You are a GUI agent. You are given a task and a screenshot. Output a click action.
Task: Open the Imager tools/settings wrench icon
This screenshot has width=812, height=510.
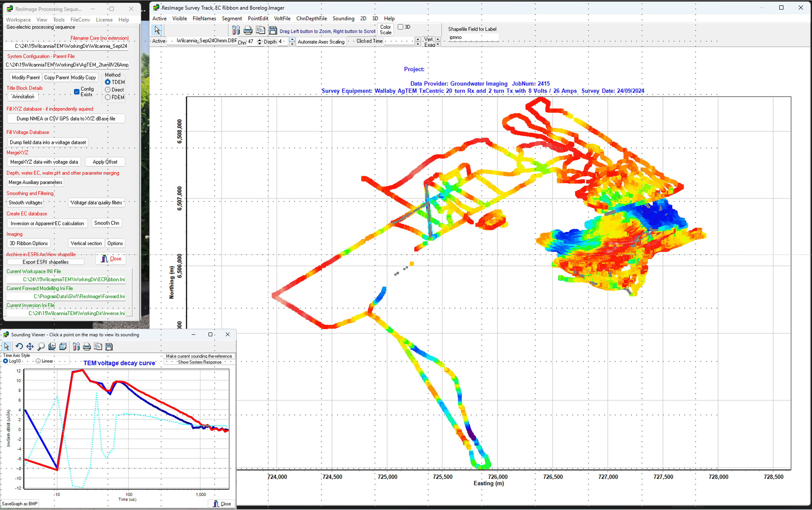pos(236,31)
